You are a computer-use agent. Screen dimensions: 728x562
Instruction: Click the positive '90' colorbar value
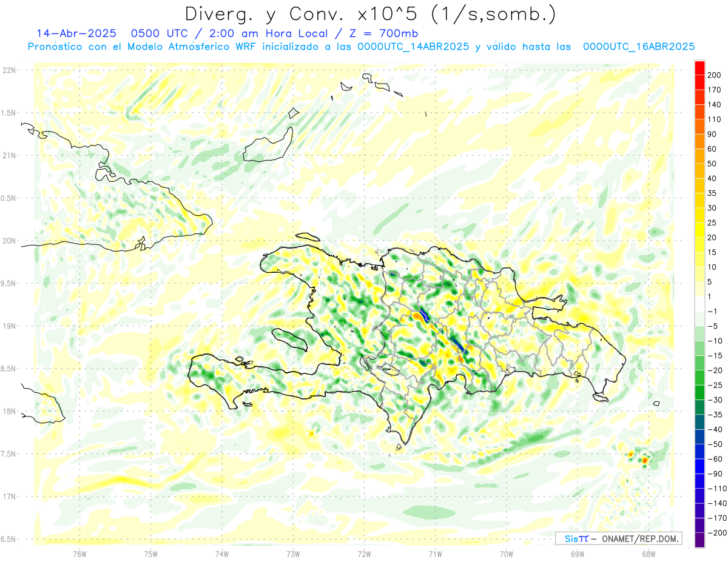click(x=712, y=134)
